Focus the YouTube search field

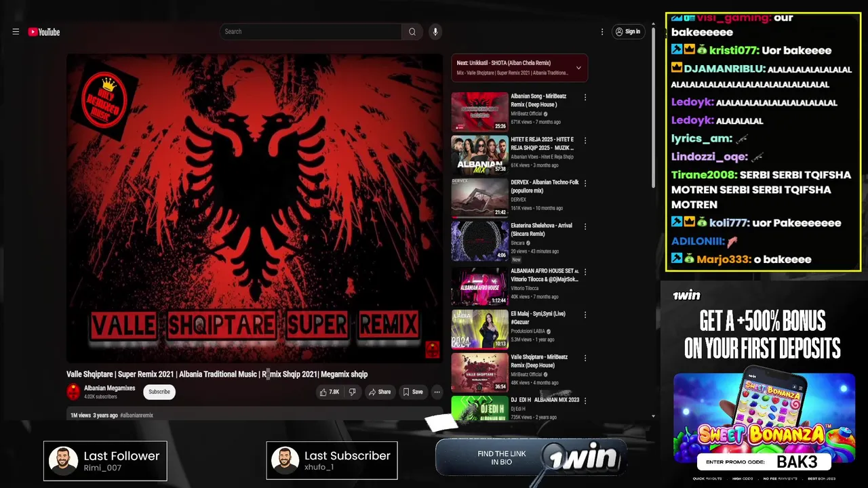coord(311,32)
